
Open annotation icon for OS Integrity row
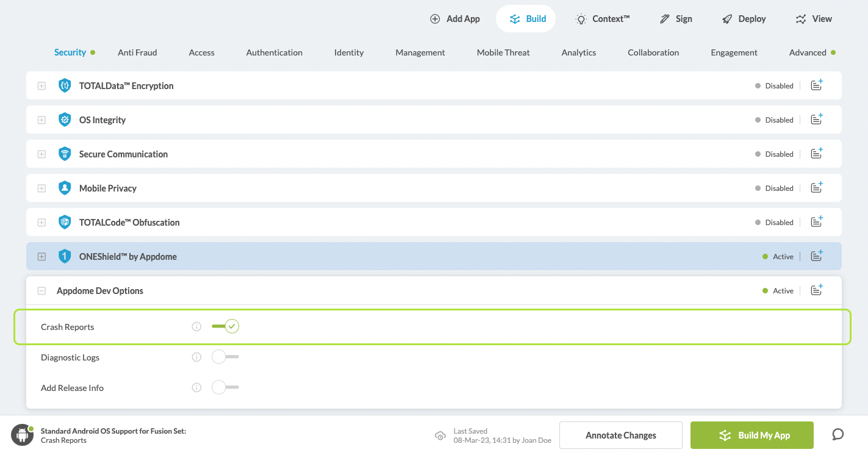coord(817,120)
